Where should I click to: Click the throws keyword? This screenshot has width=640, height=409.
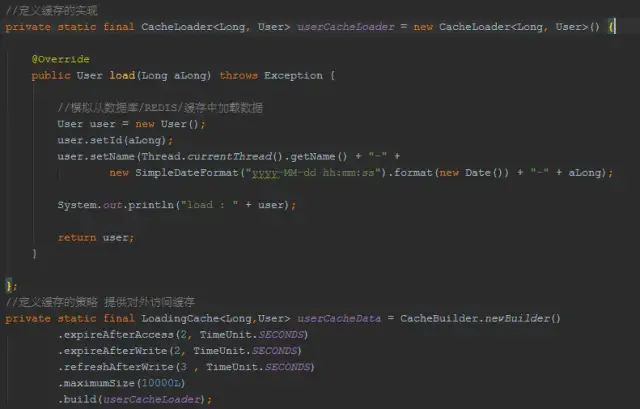pyautogui.click(x=238, y=76)
